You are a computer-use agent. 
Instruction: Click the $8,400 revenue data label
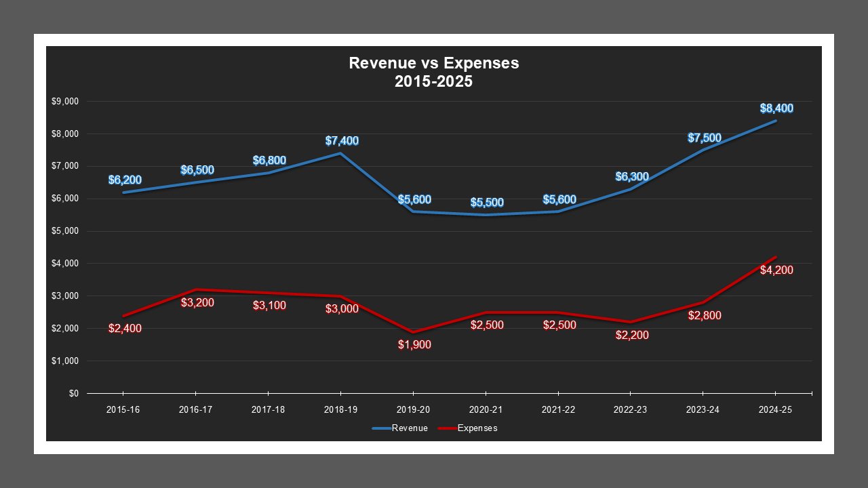click(777, 107)
